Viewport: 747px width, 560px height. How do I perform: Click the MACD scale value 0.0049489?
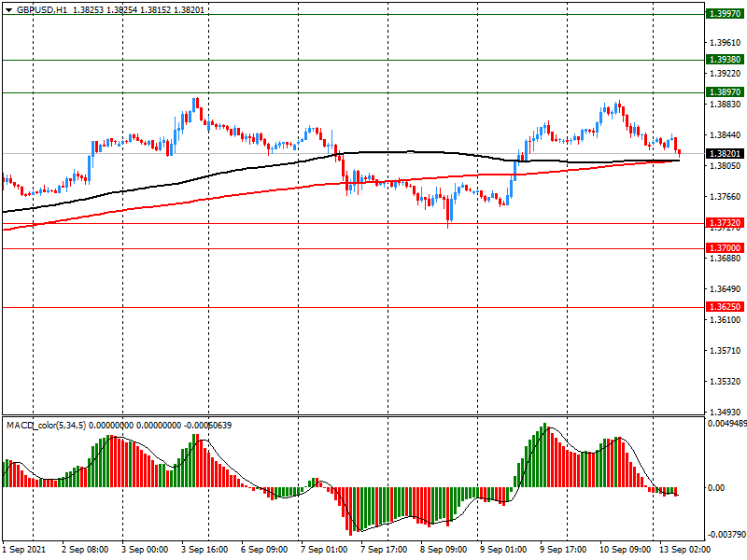tap(727, 424)
